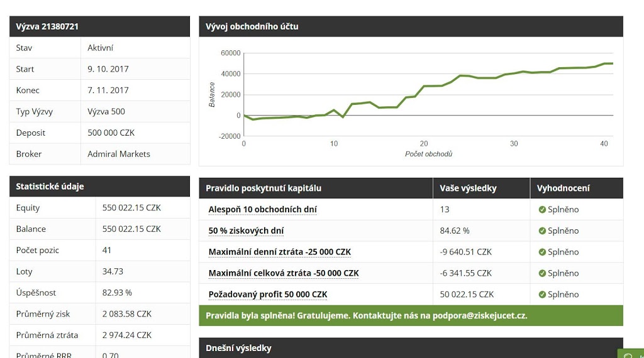Click the '50 % ziskových dní' rule link
The height and width of the screenshot is (358, 644).
click(246, 231)
